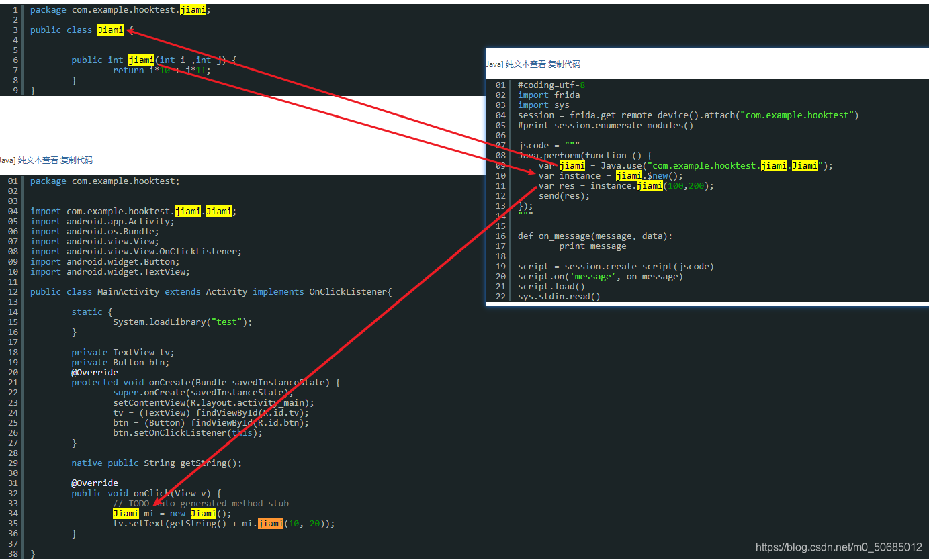
Task: Click the 'script.load()' line
Action: 551,287
